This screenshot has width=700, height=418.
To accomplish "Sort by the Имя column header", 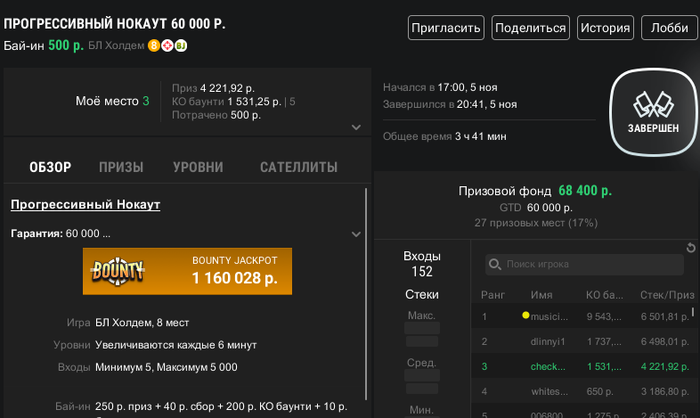I will tap(542, 295).
